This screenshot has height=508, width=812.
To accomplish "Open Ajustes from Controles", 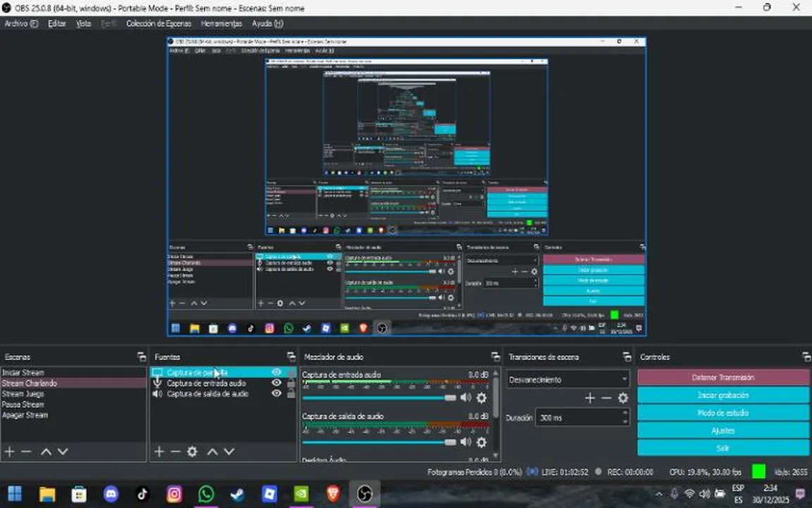I will click(723, 430).
